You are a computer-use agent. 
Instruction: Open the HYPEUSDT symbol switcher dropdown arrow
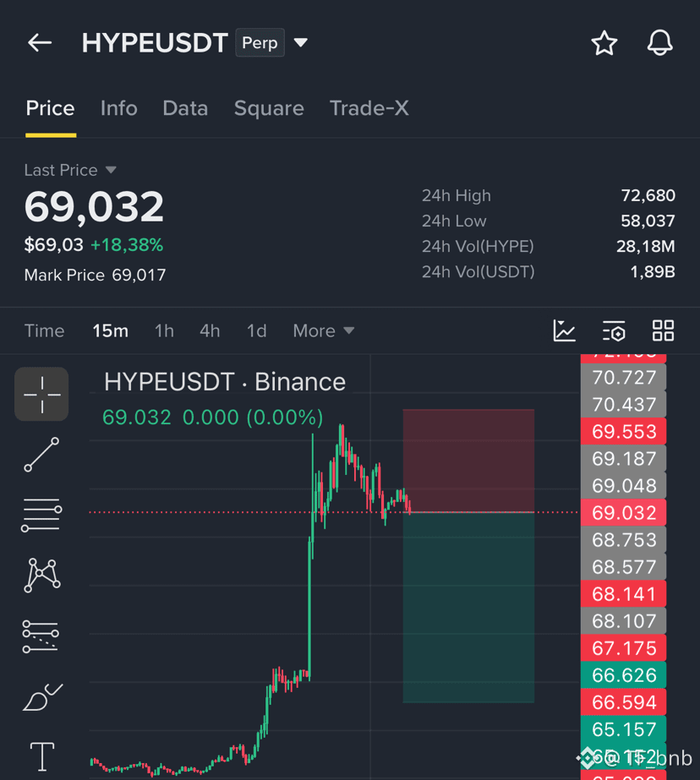tap(300, 43)
